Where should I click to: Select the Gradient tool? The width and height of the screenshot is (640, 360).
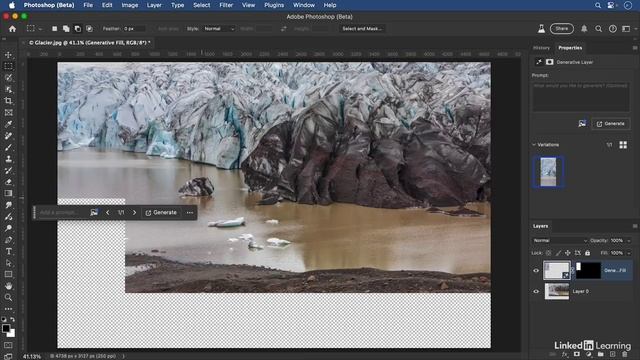coord(8,193)
